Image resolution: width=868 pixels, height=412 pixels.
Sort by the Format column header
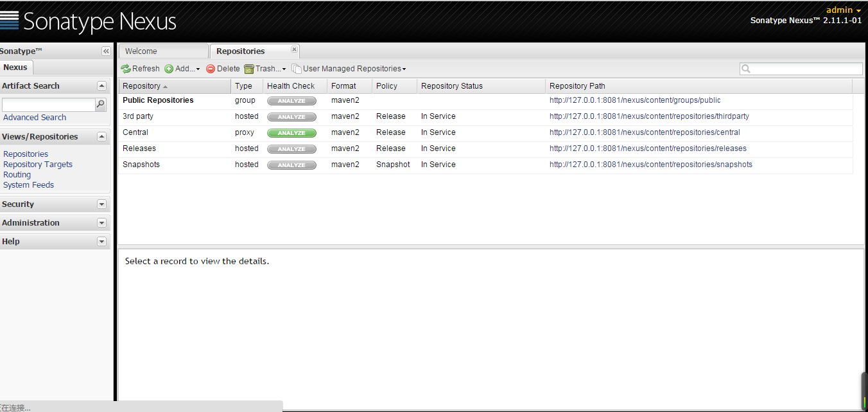point(349,86)
